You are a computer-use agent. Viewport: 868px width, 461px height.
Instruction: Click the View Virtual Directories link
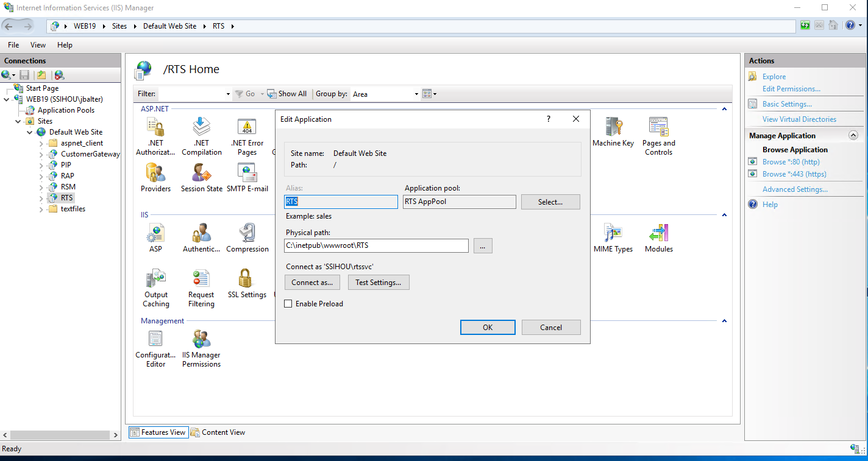[799, 119]
